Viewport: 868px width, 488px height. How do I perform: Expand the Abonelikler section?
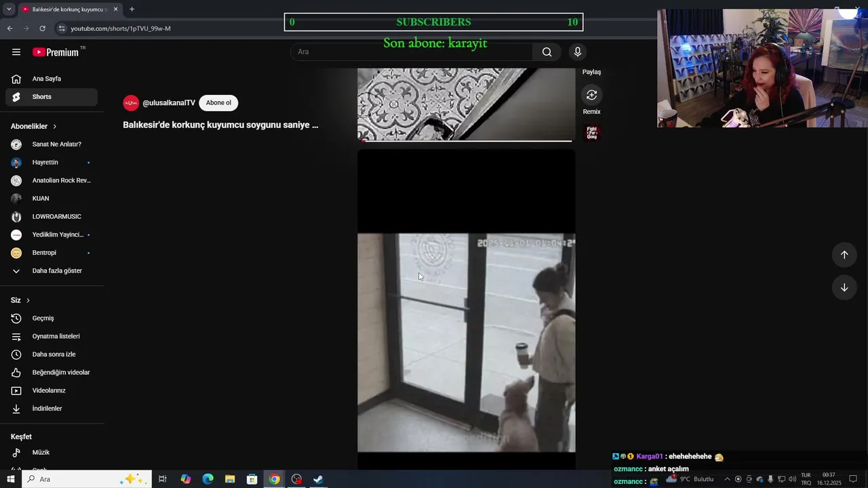(x=34, y=126)
